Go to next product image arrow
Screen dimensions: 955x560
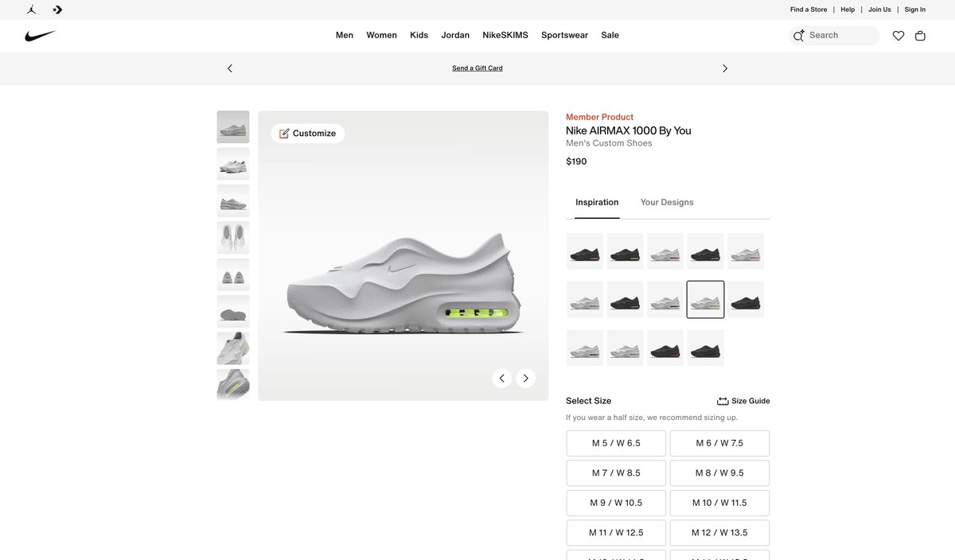(x=525, y=378)
